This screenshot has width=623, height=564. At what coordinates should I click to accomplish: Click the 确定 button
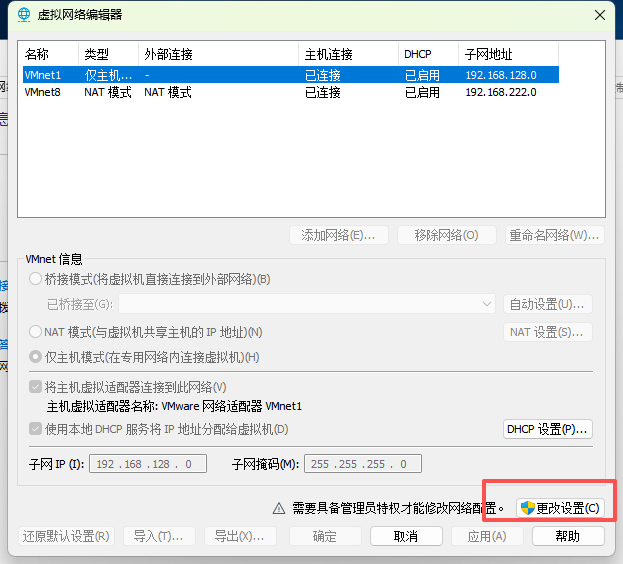(x=325, y=536)
